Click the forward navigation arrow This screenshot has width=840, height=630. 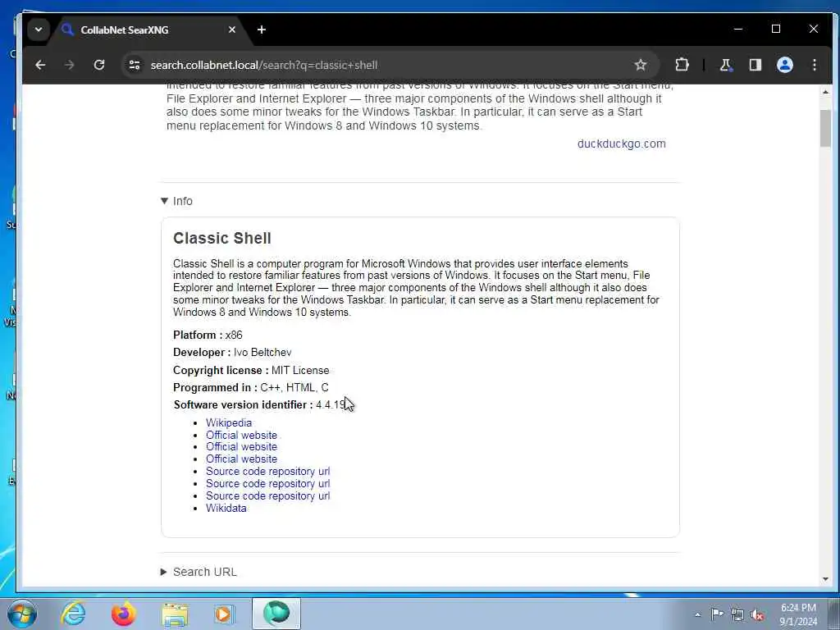pos(69,65)
